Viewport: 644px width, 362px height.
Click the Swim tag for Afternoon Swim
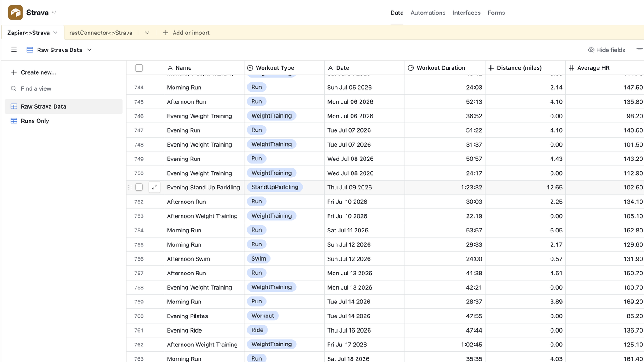[258, 259]
